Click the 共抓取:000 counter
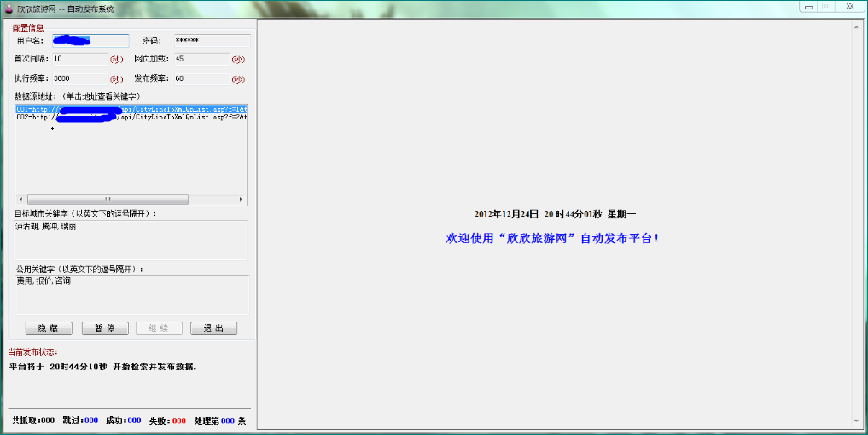The height and width of the screenshot is (435, 868). [x=33, y=420]
